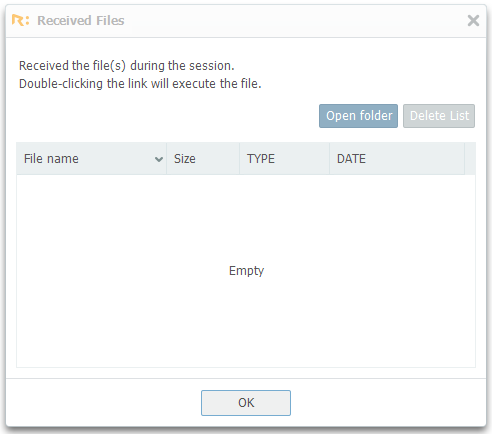
Task: Close the Received Files dialog
Action: pos(473,20)
